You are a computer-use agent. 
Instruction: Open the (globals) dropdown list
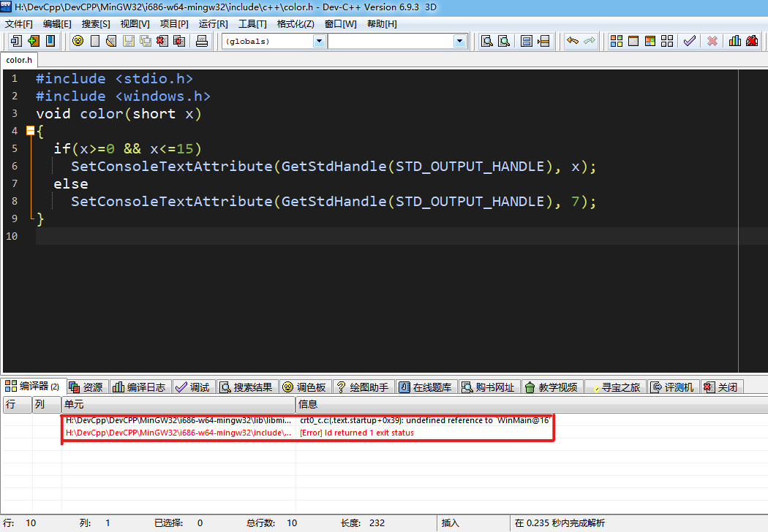click(317, 41)
